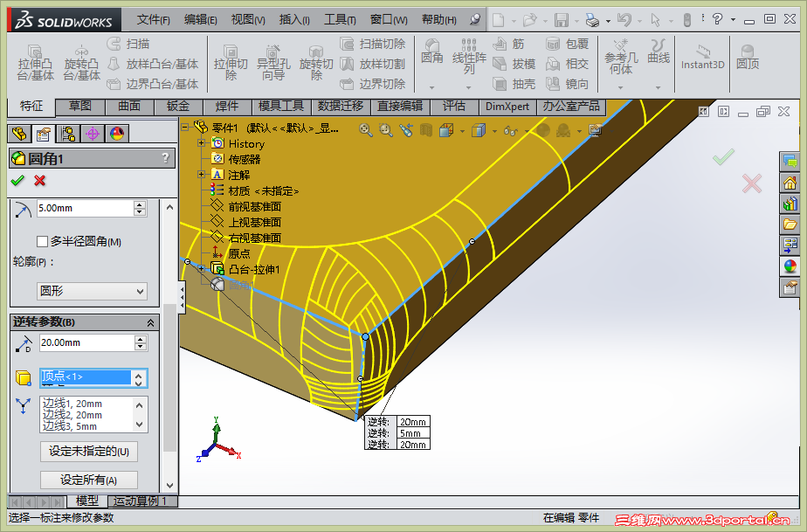Select the 扫描切除 swept cut tool
This screenshot has width=807, height=532.
373,44
